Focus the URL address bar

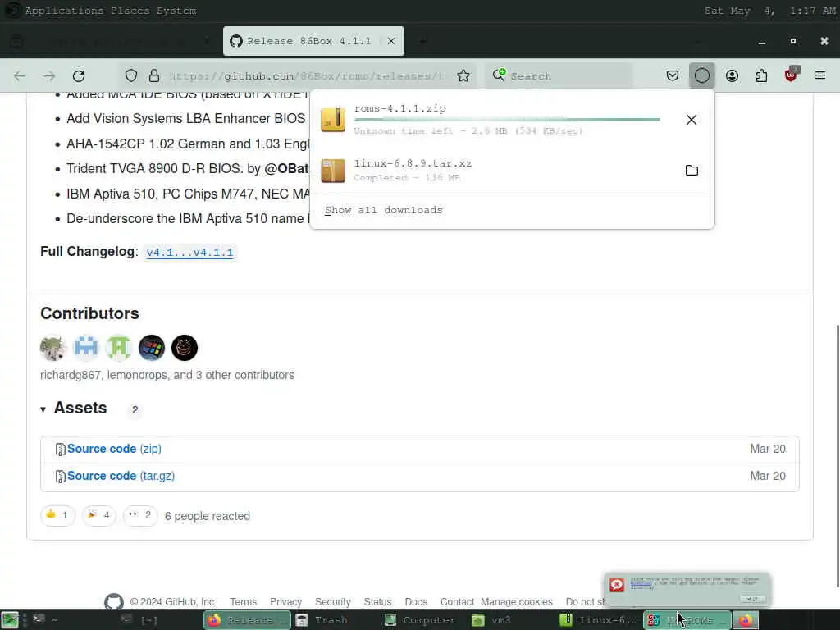305,76
